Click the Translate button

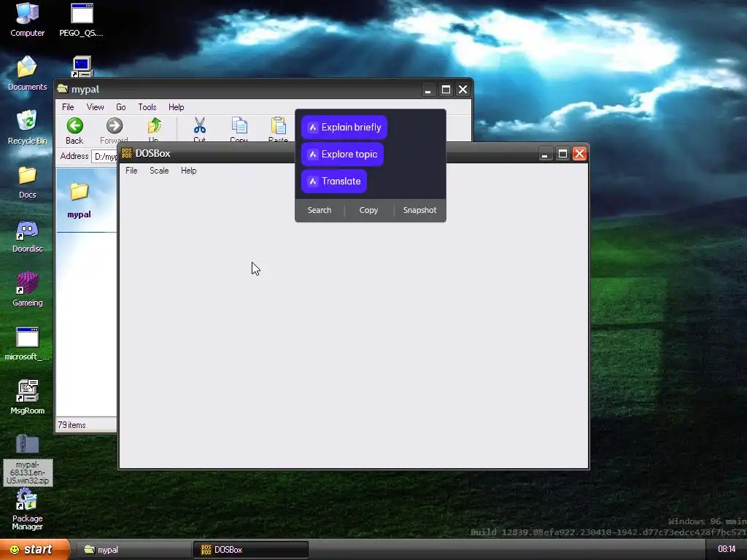[334, 182]
